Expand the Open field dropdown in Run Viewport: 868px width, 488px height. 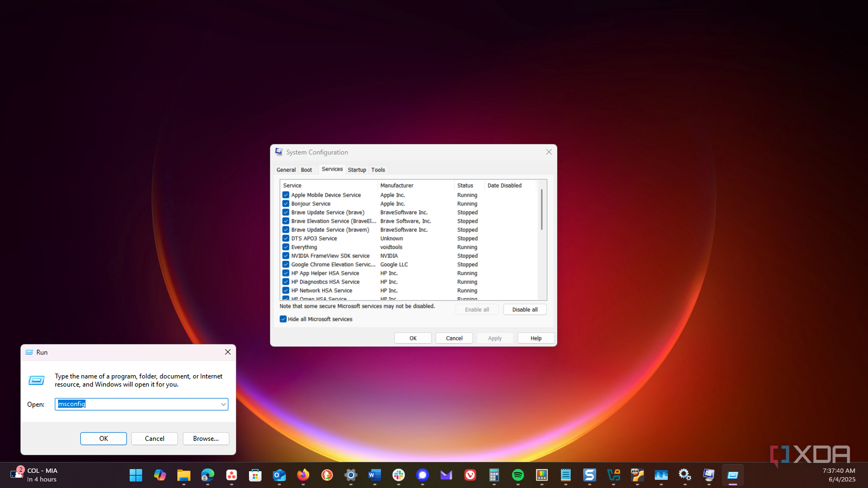click(x=223, y=404)
